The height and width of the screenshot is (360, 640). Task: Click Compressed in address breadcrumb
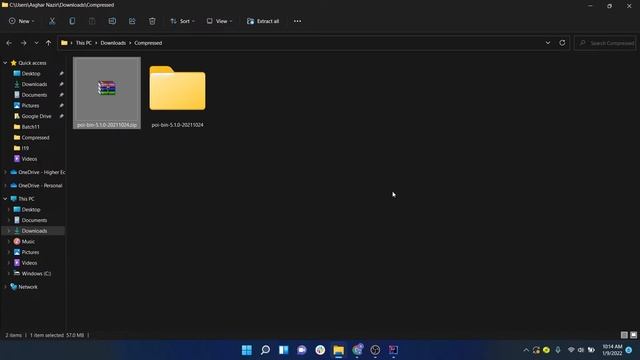[x=148, y=43]
